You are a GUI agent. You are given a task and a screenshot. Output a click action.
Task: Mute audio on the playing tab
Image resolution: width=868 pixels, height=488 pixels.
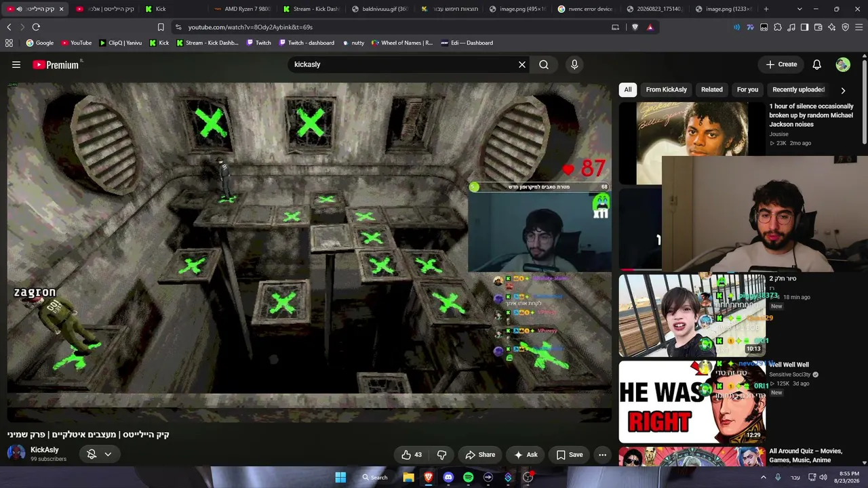point(19,9)
